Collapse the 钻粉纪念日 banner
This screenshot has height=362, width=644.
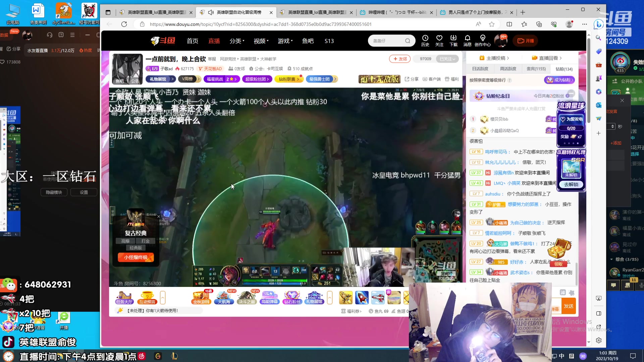[x=571, y=93]
